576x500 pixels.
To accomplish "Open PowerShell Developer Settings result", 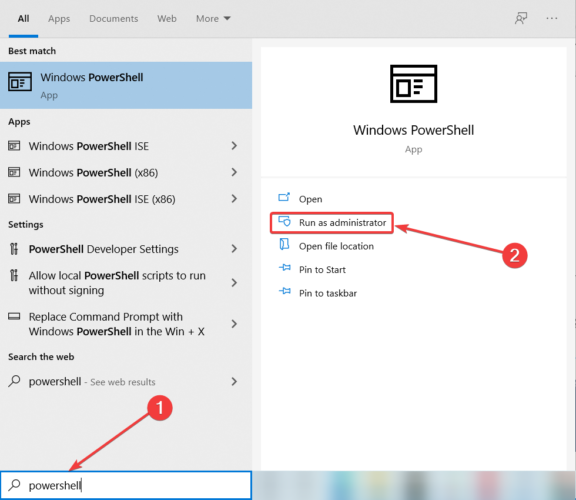I will point(126,249).
